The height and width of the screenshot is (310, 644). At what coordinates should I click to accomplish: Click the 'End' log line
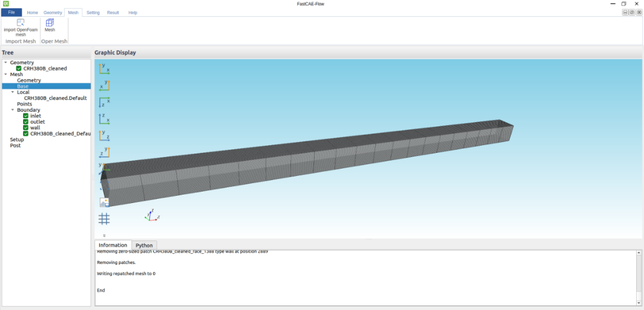pos(101,290)
